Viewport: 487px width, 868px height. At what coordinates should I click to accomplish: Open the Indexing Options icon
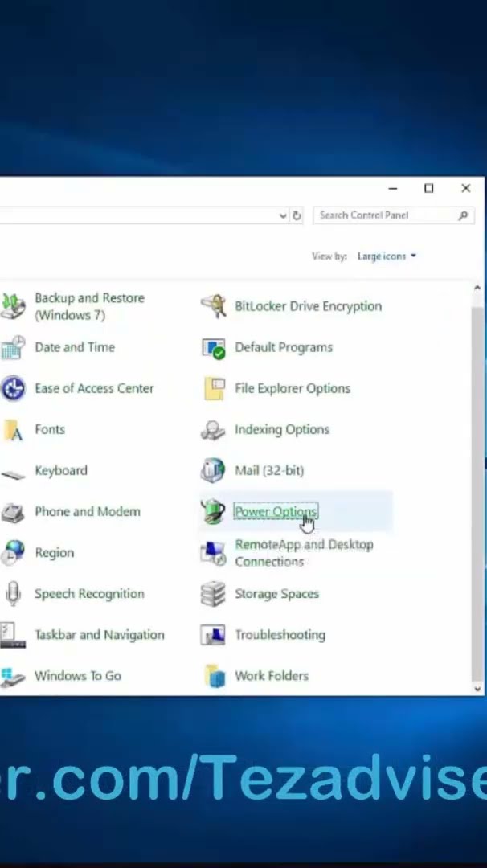tap(213, 429)
